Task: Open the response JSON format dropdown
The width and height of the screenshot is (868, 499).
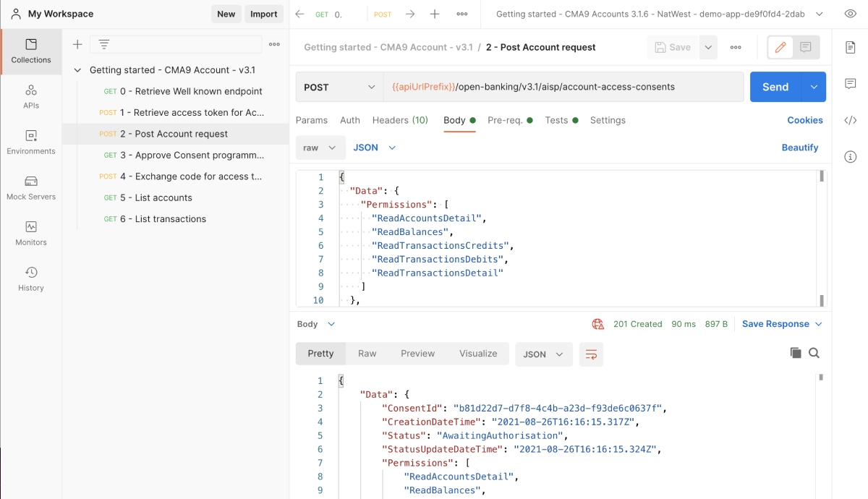Action: click(544, 354)
